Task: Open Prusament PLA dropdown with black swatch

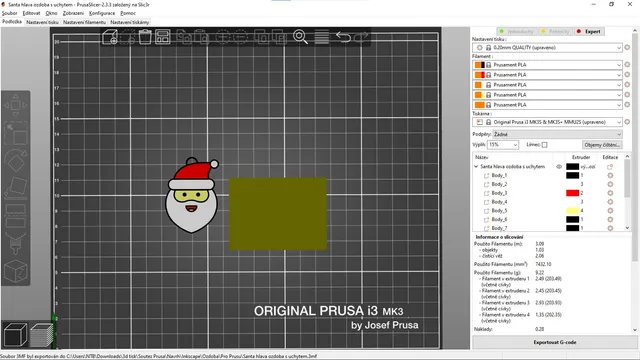Action: (547, 65)
